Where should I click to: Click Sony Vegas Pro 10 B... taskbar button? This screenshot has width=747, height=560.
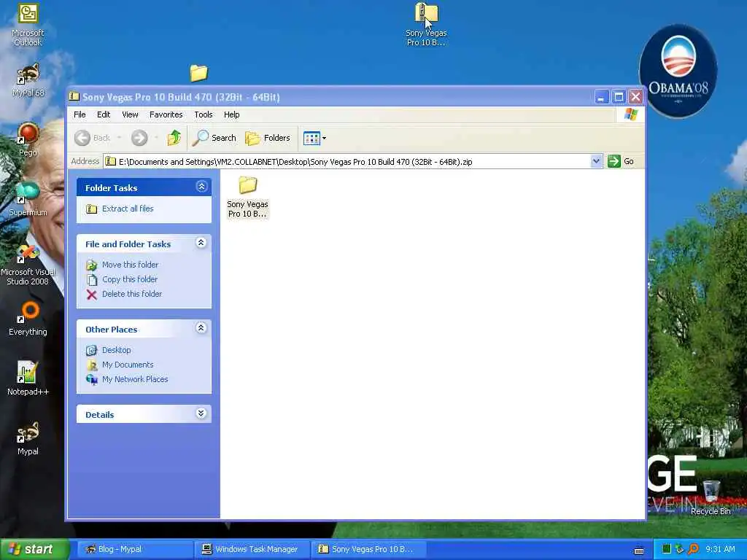368,550
